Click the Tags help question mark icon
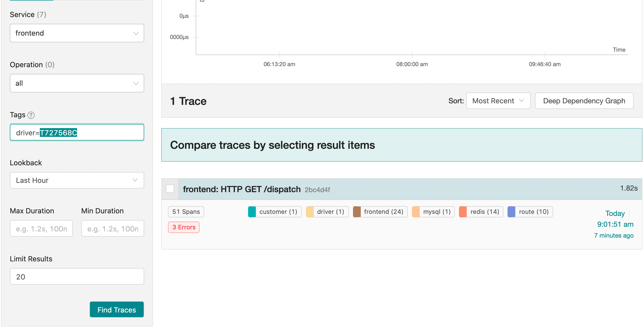Screen dimensions: 644x328 coord(31,115)
